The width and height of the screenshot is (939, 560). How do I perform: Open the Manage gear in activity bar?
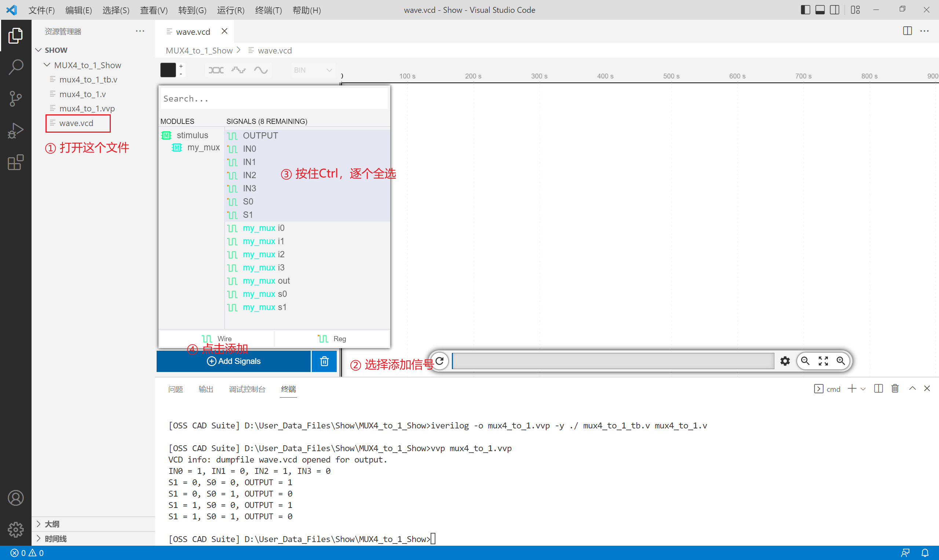pyautogui.click(x=15, y=530)
